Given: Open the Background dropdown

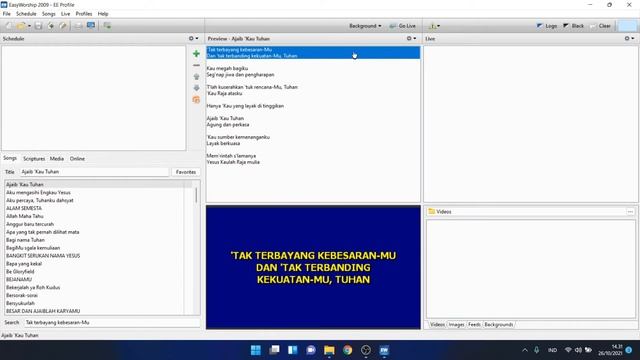Looking at the screenshot, I should pyautogui.click(x=365, y=26).
